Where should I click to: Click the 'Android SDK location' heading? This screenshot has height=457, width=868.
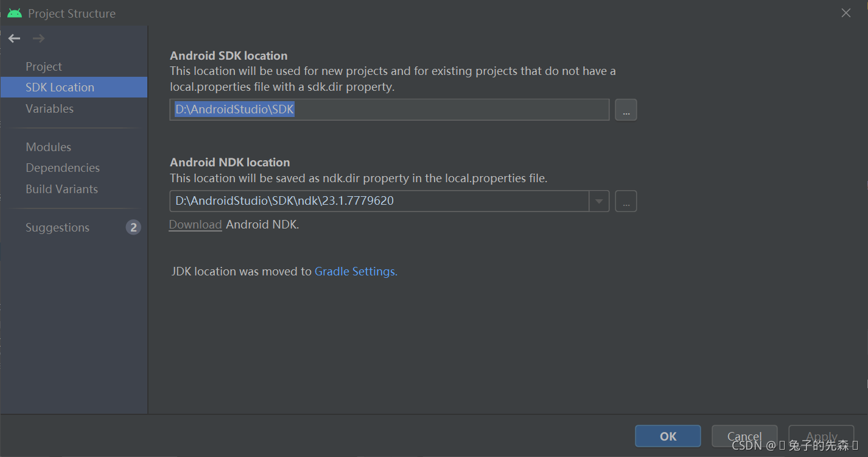pyautogui.click(x=229, y=55)
